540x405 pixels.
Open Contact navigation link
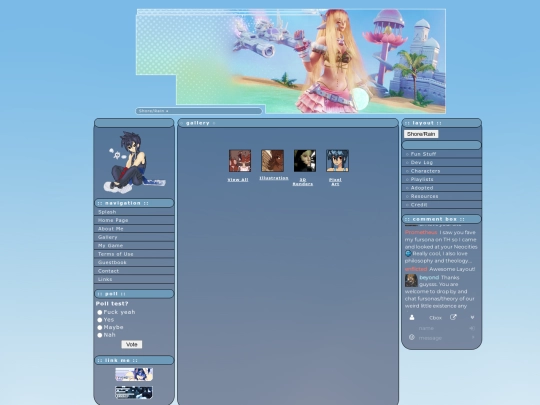[x=134, y=271]
